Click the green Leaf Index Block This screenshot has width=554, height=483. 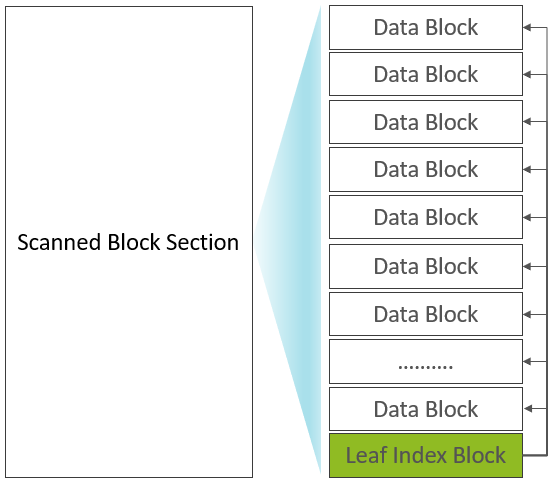426,455
